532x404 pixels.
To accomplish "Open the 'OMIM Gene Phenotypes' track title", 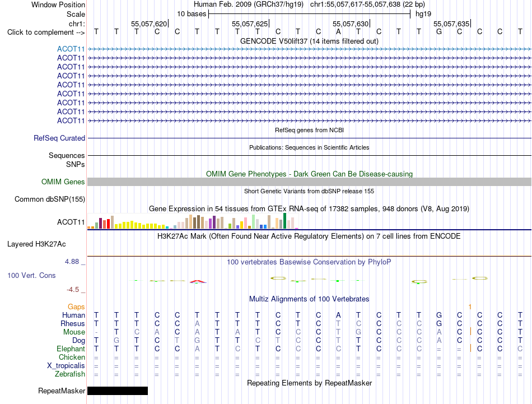I will (309, 174).
